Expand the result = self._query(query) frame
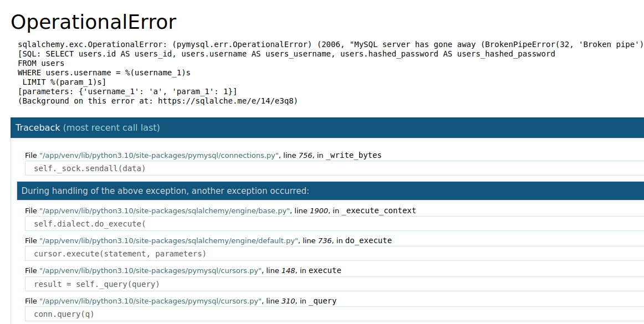 tap(334, 284)
